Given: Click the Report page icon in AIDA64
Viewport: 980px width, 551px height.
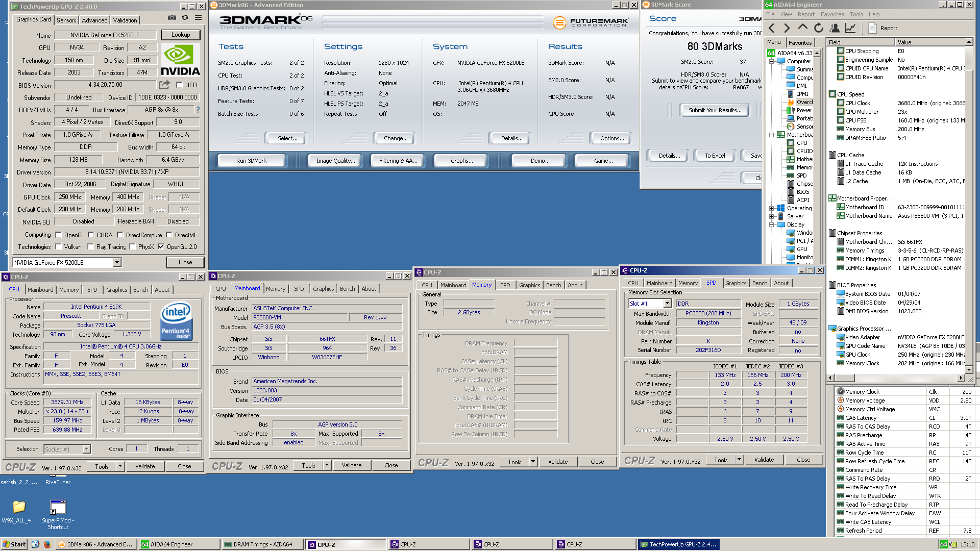Looking at the screenshot, I should (872, 28).
